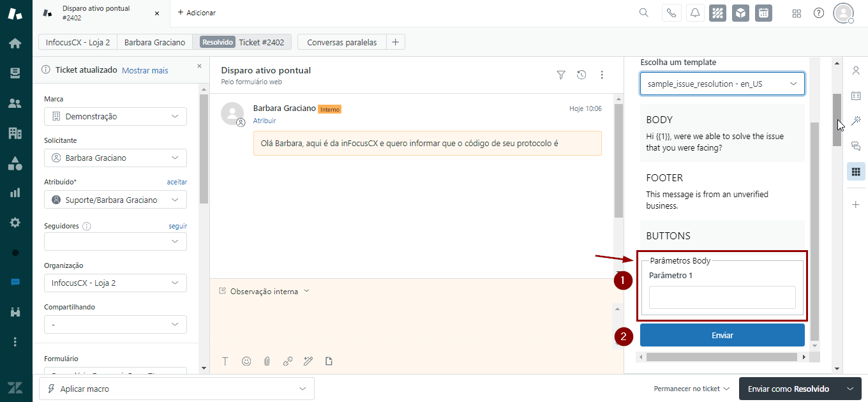The image size is (868, 402).
Task: Click the blue Enviar button
Action: [722, 335]
